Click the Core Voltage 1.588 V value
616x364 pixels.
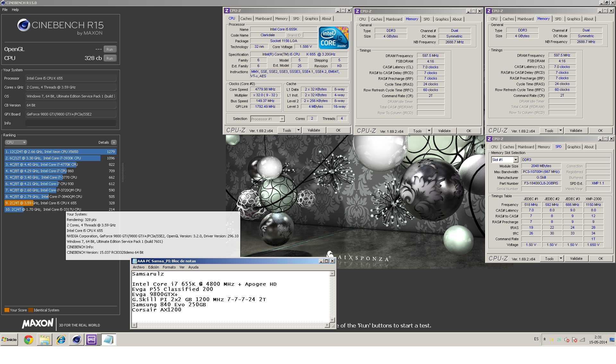[306, 47]
